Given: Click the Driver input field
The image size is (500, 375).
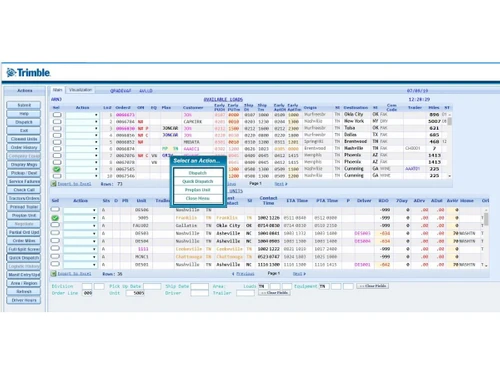Looking at the screenshot, I should tap(199, 293).
